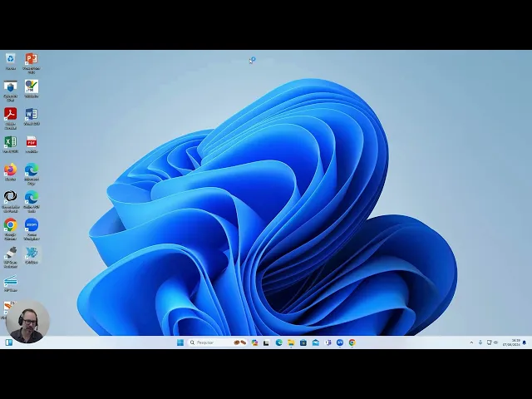Open the volume control in system tray
This screenshot has height=399, width=532.
pyautogui.click(x=495, y=342)
